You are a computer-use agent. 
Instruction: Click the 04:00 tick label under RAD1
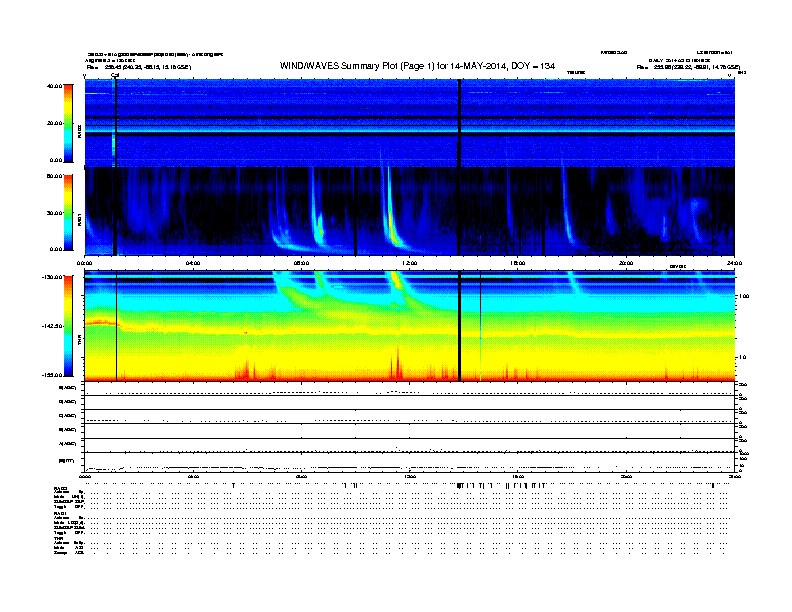click(x=193, y=263)
